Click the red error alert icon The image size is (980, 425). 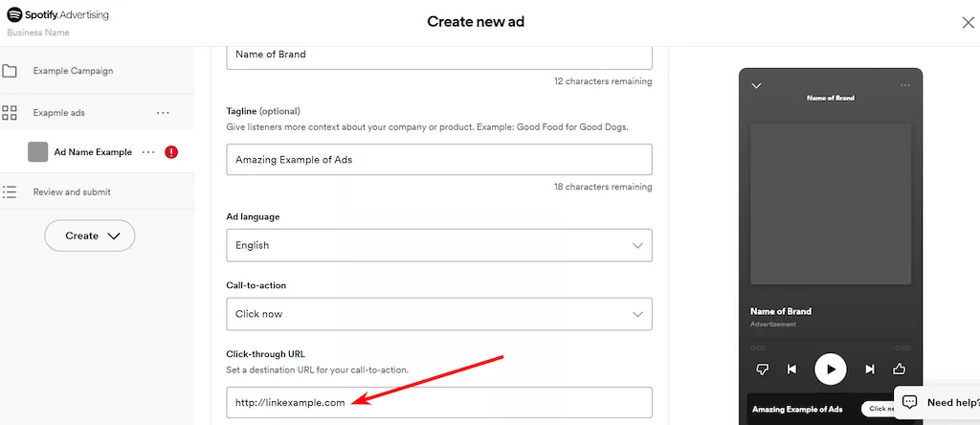click(x=171, y=152)
